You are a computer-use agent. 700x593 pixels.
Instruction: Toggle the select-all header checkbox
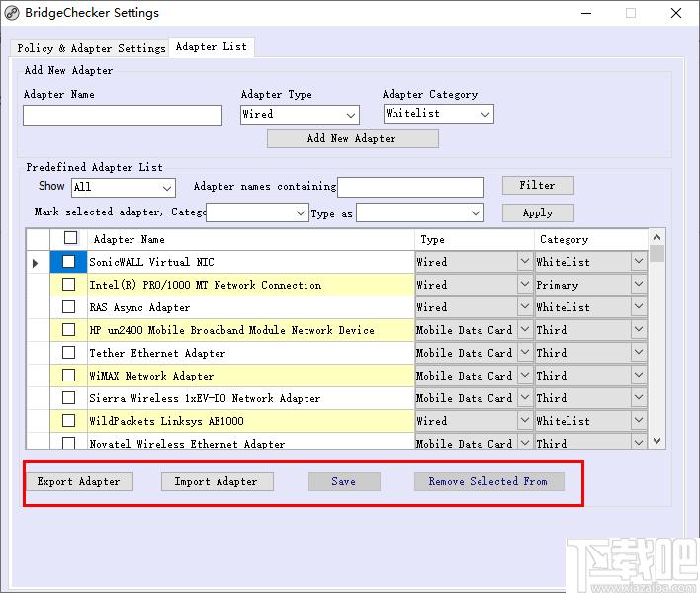coord(70,238)
